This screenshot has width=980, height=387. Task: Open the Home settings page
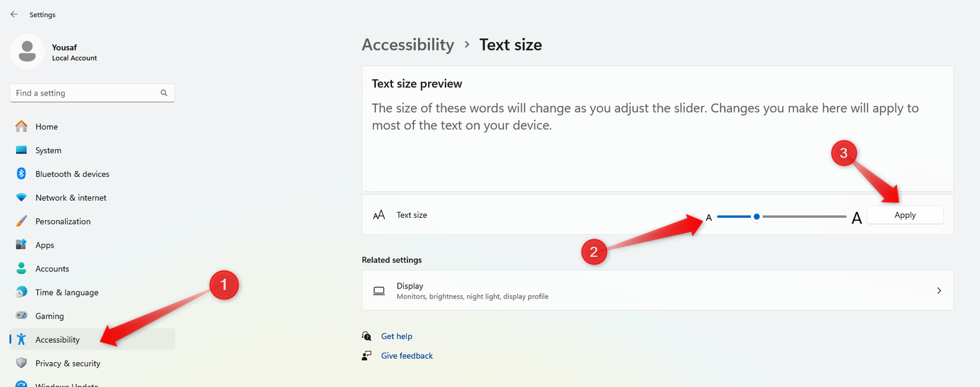[46, 126]
